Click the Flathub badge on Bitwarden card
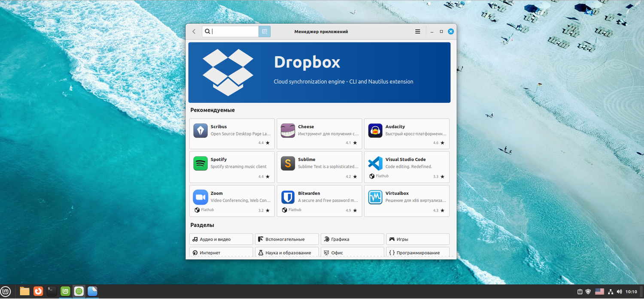The width and height of the screenshot is (644, 299). pyautogui.click(x=292, y=210)
